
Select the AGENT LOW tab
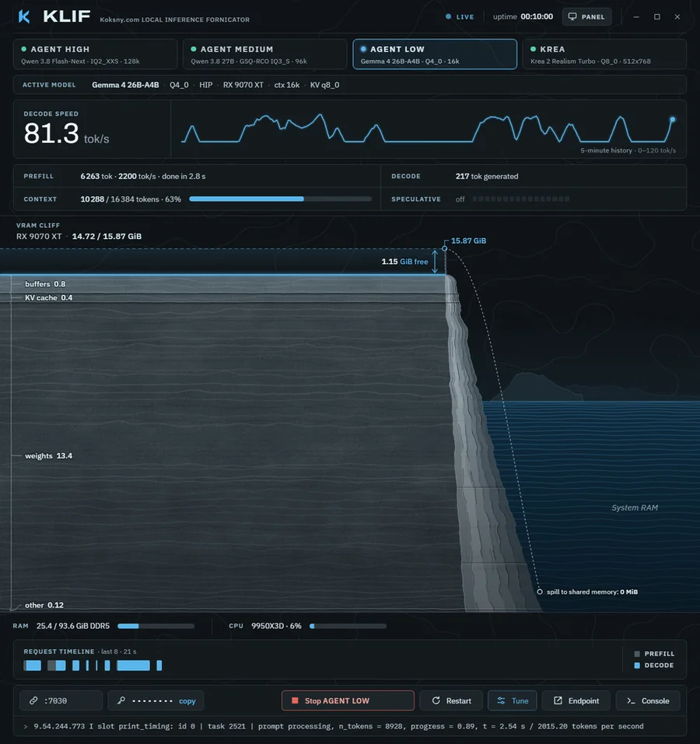[x=435, y=54]
